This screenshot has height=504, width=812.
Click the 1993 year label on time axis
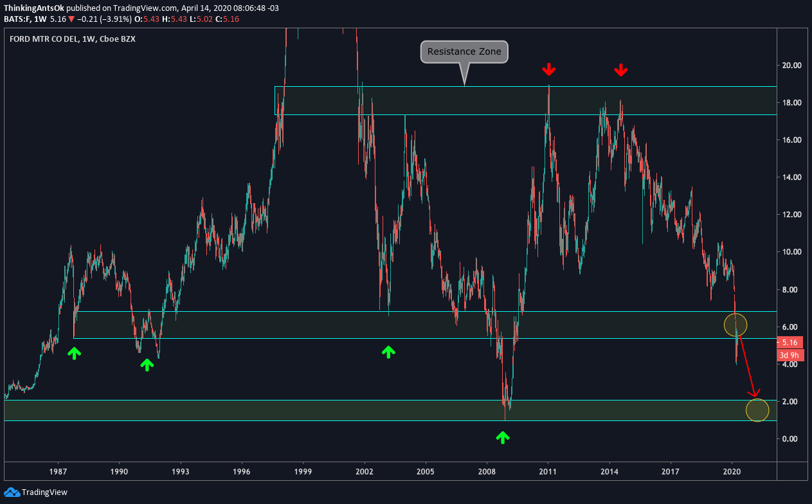181,471
